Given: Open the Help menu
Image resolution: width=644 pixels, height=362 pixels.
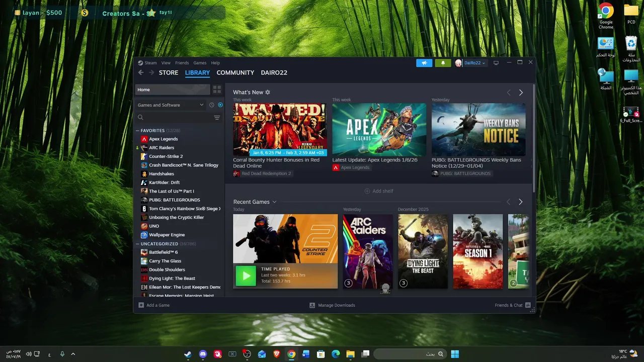Looking at the screenshot, I should 215,63.
